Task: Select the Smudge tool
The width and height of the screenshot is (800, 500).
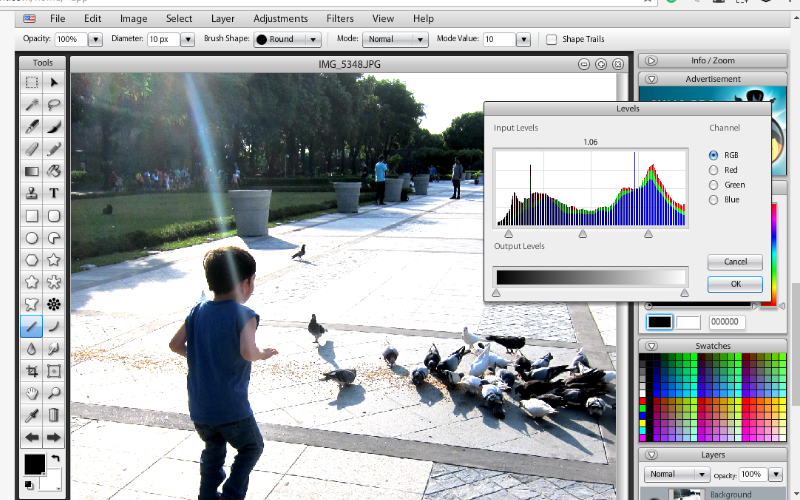Action: (x=54, y=349)
